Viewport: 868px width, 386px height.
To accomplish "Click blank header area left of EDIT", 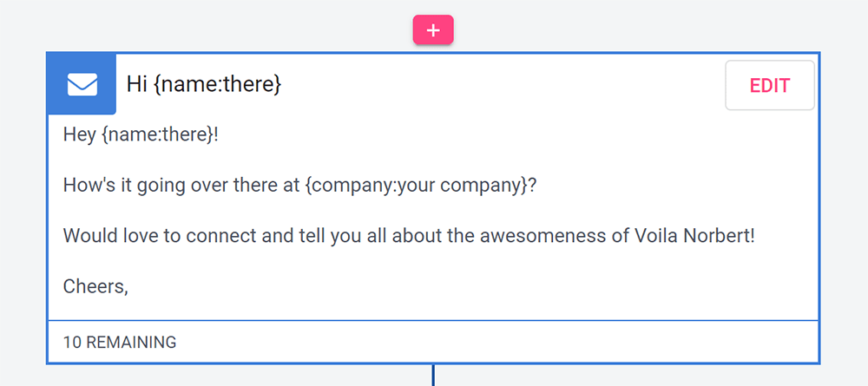I will click(x=498, y=85).
